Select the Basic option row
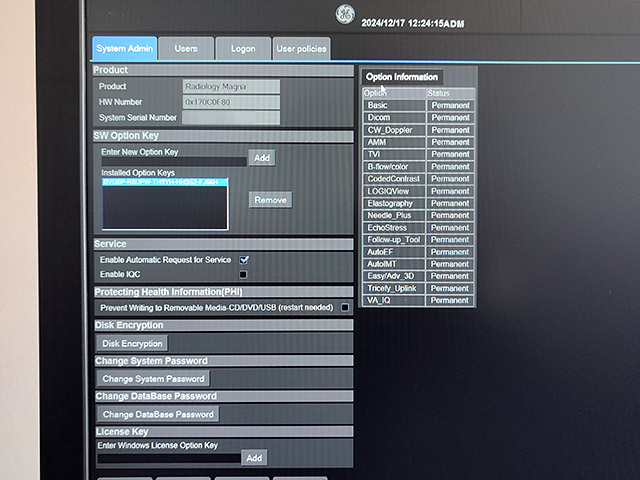The height and width of the screenshot is (480, 640). [x=418, y=105]
